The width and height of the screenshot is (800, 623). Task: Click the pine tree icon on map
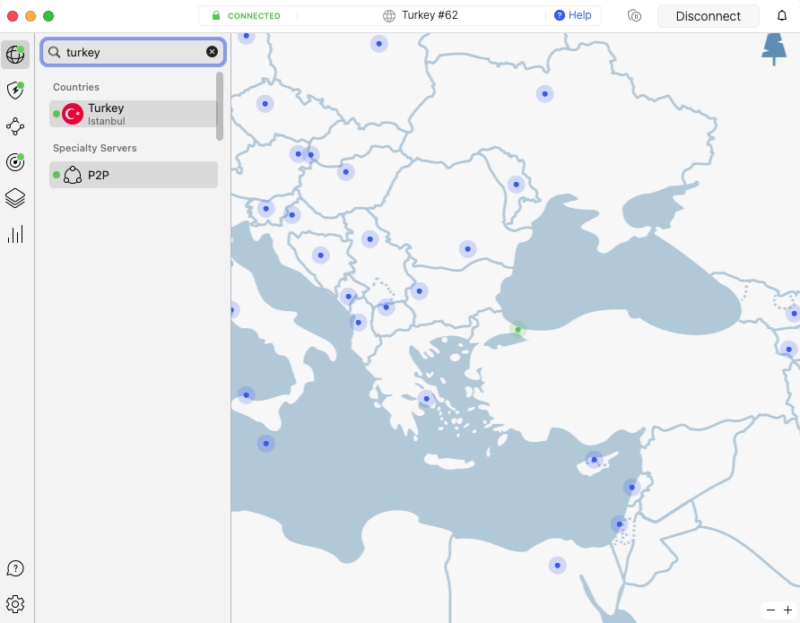[x=774, y=49]
